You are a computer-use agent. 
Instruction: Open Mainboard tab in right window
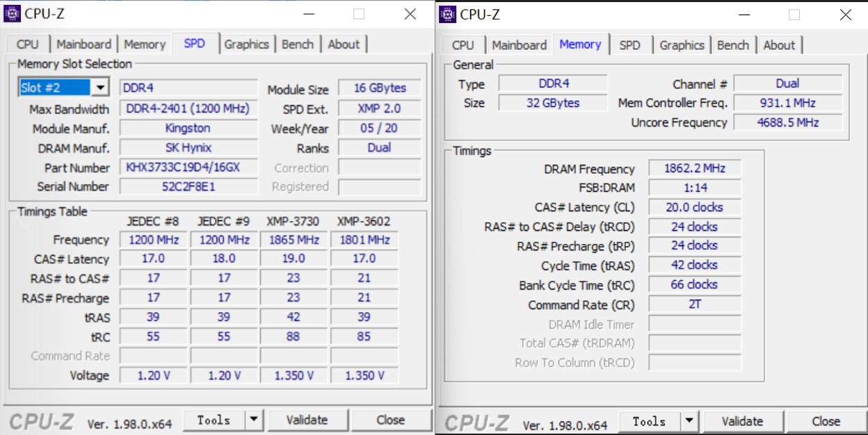click(x=520, y=44)
